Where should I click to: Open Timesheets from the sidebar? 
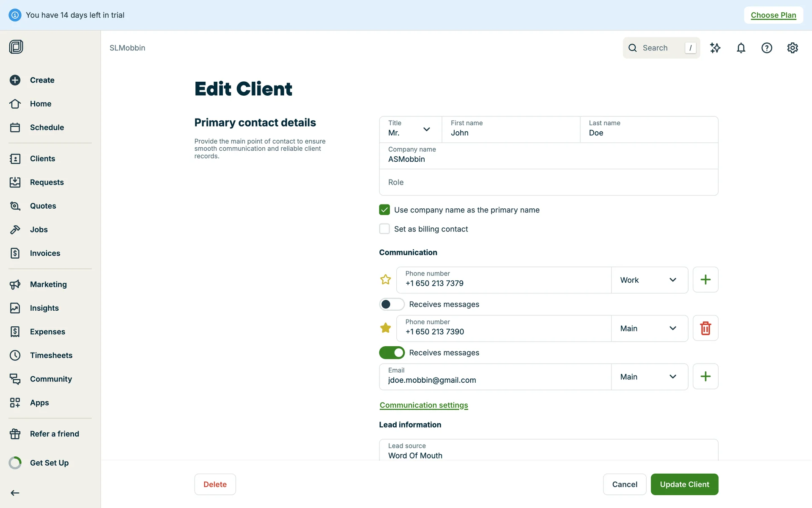pyautogui.click(x=51, y=355)
